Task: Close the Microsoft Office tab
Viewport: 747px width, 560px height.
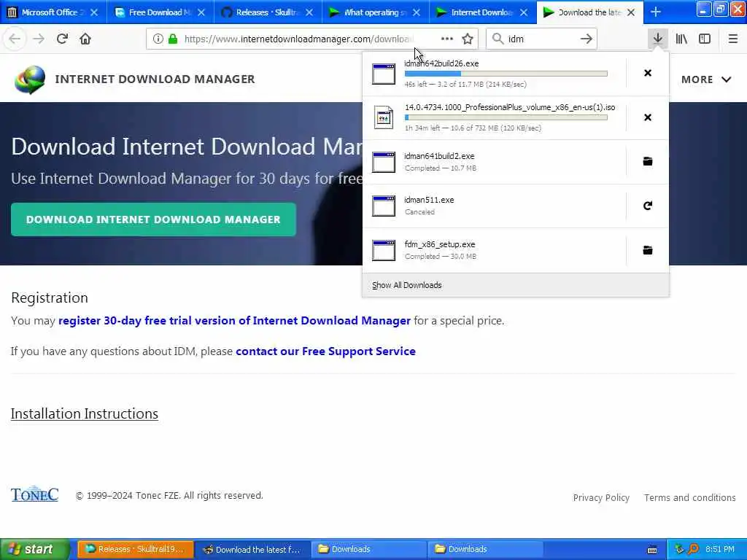Action: pos(94,12)
